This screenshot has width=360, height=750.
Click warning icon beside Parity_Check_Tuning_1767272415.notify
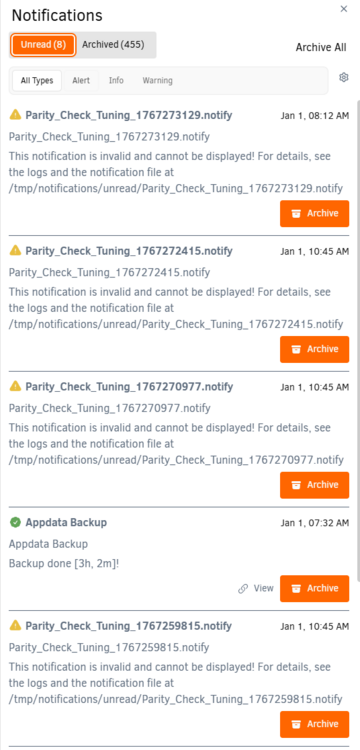coord(15,250)
